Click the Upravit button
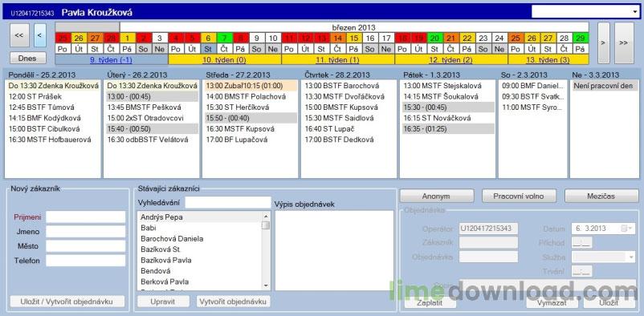644x316 pixels. 163,302
